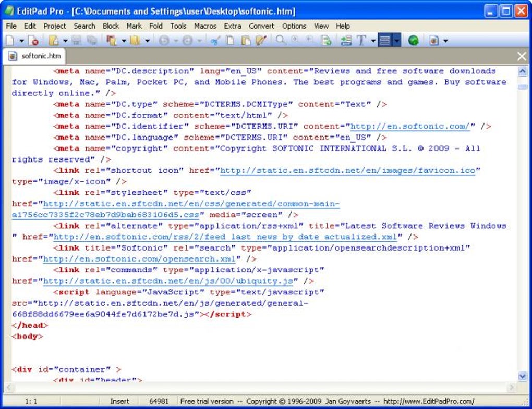Viewport: 532px width, 409px height.
Task: Open the Edit menu
Action: click(30, 26)
